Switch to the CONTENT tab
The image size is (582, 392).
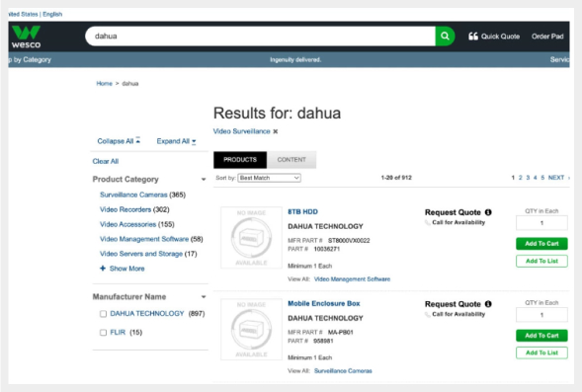click(291, 160)
